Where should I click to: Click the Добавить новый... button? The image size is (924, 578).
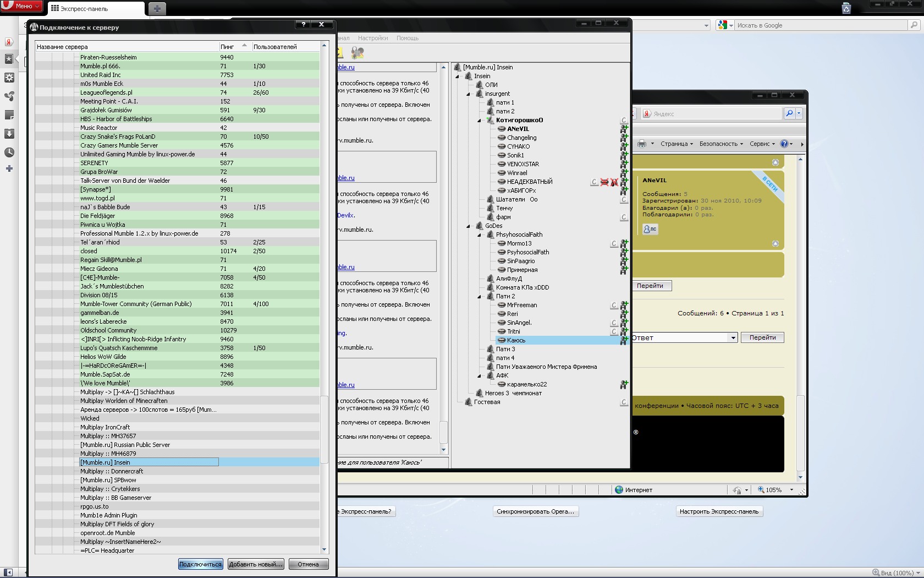coord(256,564)
